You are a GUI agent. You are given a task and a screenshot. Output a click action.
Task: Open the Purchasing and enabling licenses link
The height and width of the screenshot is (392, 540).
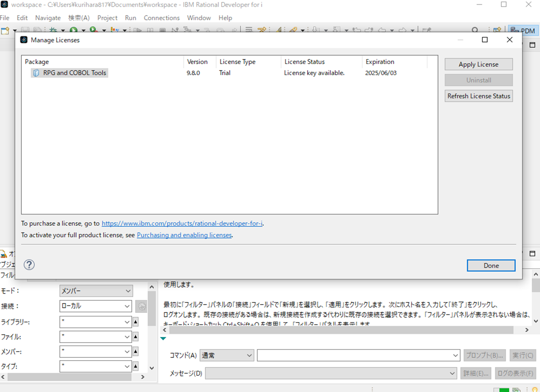coord(184,235)
